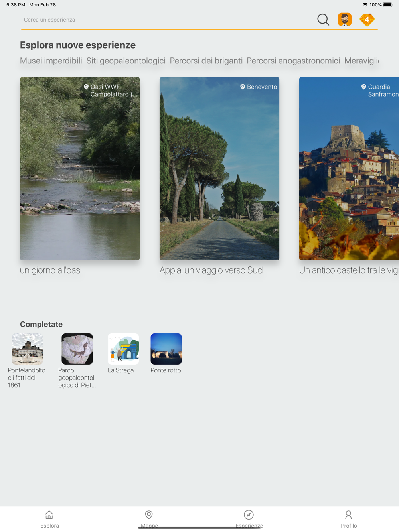Open completed Pontelandolfo thumbnail
Viewport: 399px width, 532px height.
click(27, 349)
